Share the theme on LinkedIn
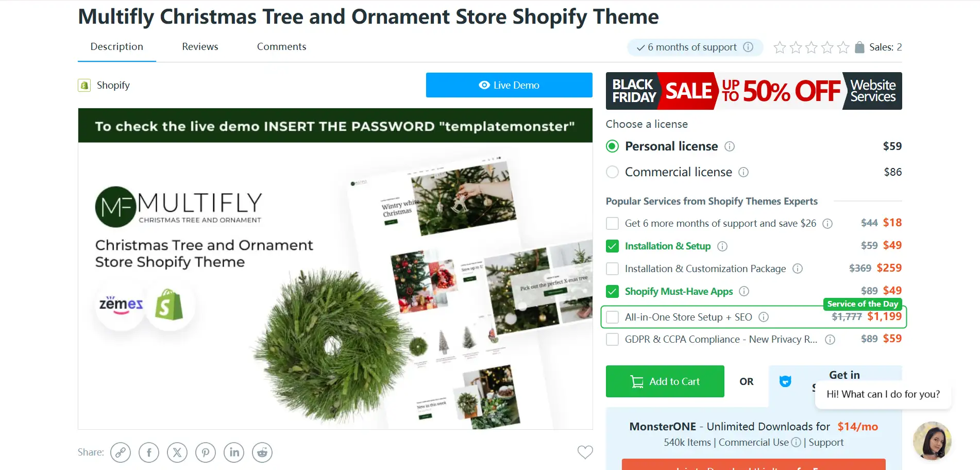The width and height of the screenshot is (980, 470). [234, 452]
